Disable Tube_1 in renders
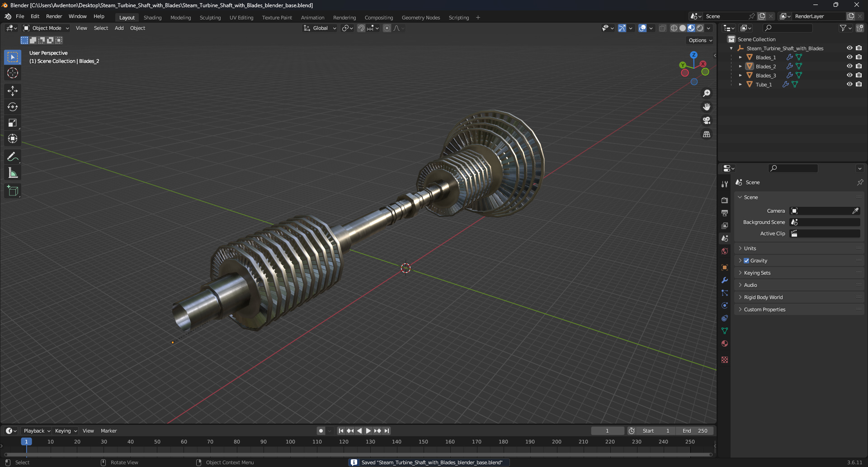The width and height of the screenshot is (868, 467). [x=859, y=84]
